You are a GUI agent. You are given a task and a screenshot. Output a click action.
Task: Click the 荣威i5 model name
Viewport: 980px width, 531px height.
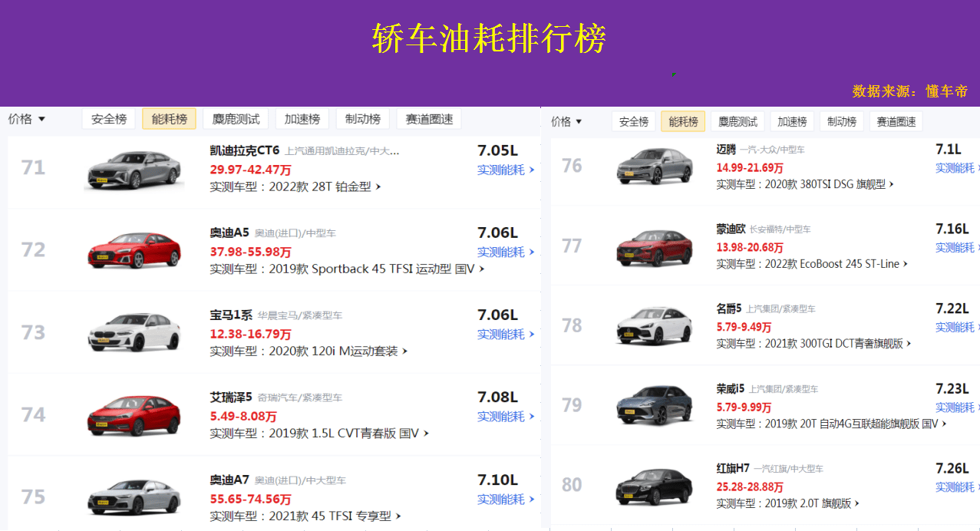point(730,389)
